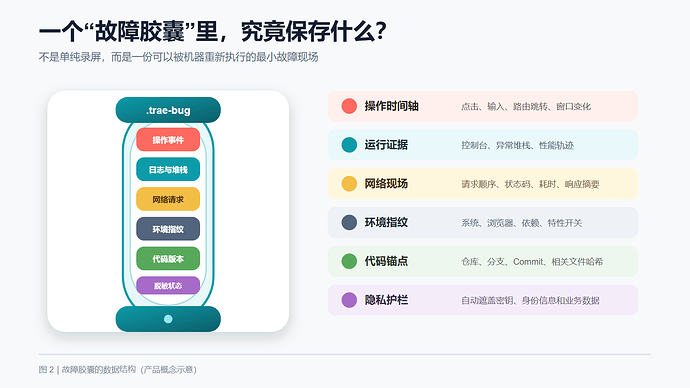
Task: Select the green 代码版本 pill
Action: 168,259
